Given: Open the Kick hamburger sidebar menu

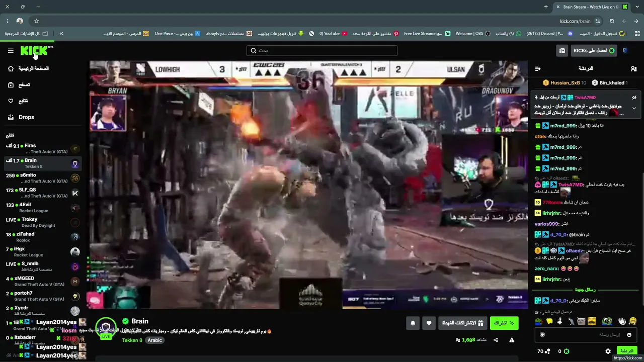Looking at the screenshot, I should 11,51.
